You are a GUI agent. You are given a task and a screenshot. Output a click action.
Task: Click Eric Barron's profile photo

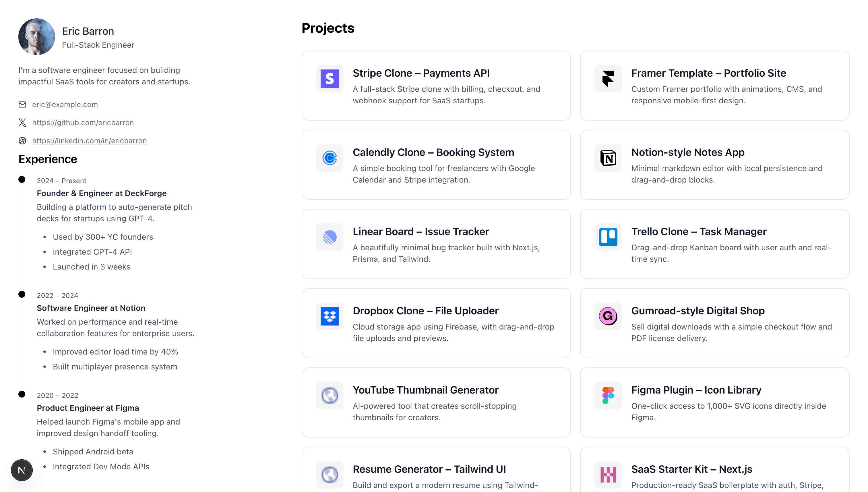[x=36, y=36]
